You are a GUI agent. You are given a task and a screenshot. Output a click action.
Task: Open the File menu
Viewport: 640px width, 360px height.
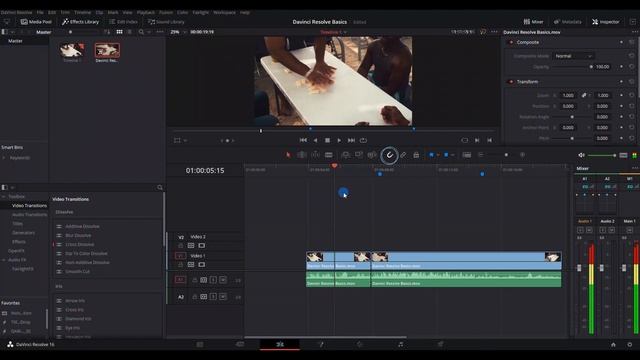point(40,13)
